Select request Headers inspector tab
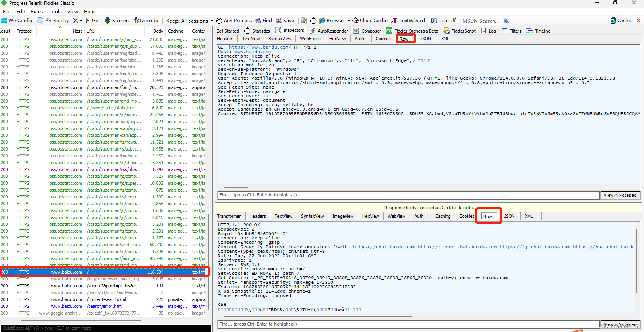Image resolution: width=644 pixels, height=332 pixels. coord(225,39)
